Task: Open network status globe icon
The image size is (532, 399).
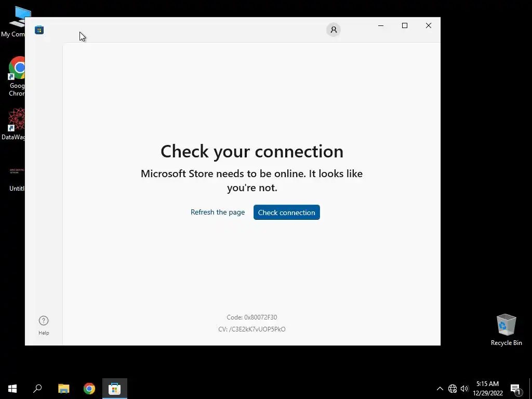Action: (453, 389)
